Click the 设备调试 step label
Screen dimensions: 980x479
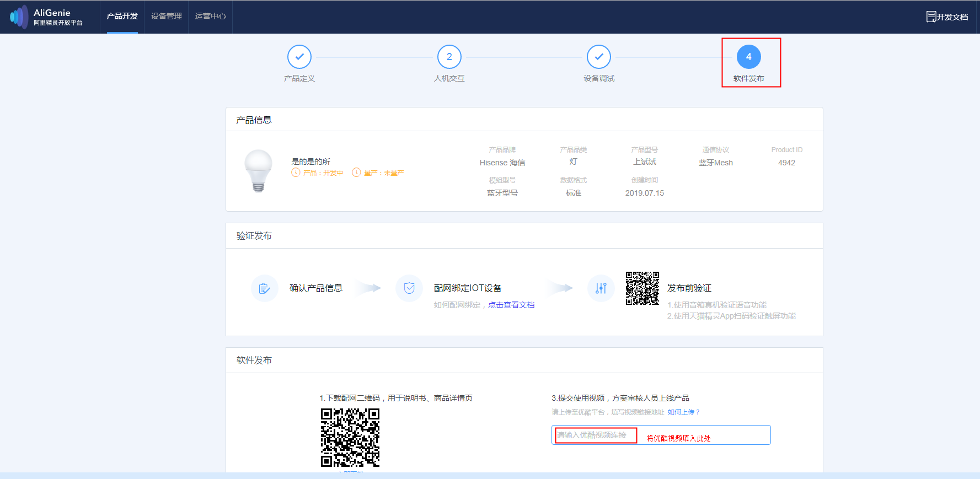click(599, 78)
